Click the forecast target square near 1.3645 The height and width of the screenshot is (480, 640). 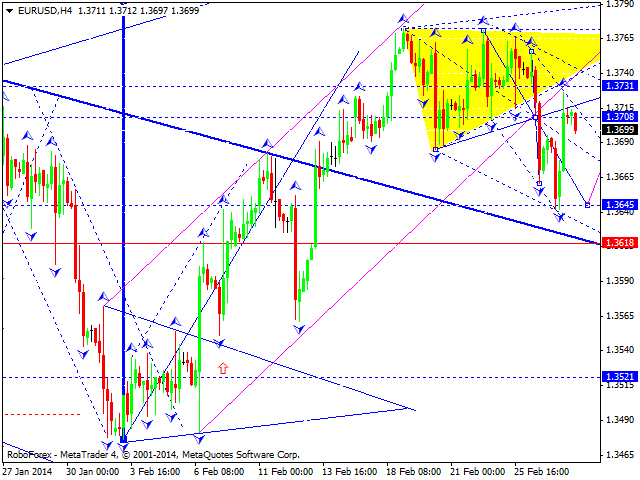(x=587, y=205)
